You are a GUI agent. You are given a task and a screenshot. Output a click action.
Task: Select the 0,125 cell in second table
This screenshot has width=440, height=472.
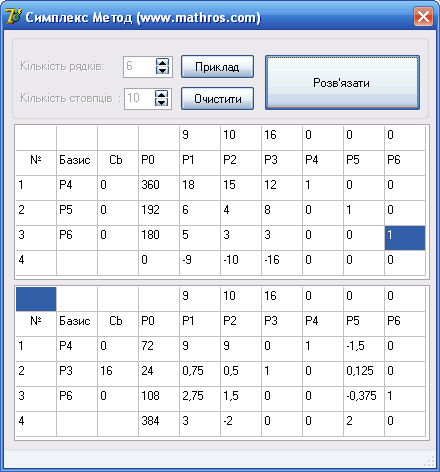364,374
